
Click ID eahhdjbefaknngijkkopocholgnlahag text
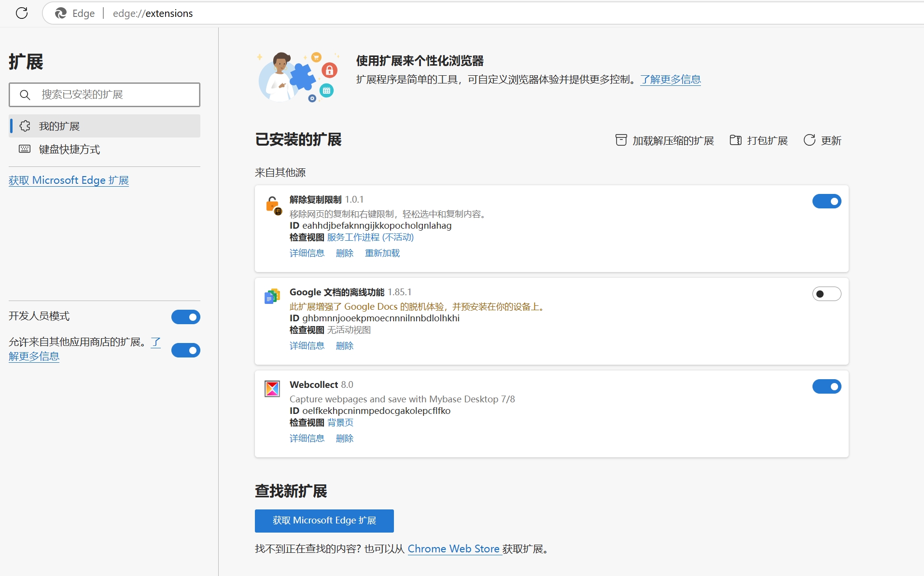tap(370, 226)
